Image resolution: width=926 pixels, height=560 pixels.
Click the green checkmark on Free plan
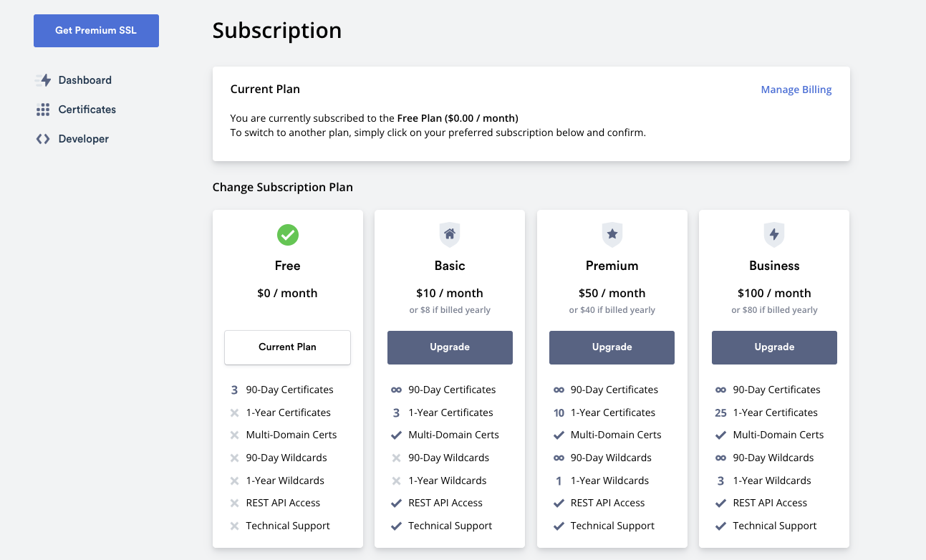tap(287, 235)
